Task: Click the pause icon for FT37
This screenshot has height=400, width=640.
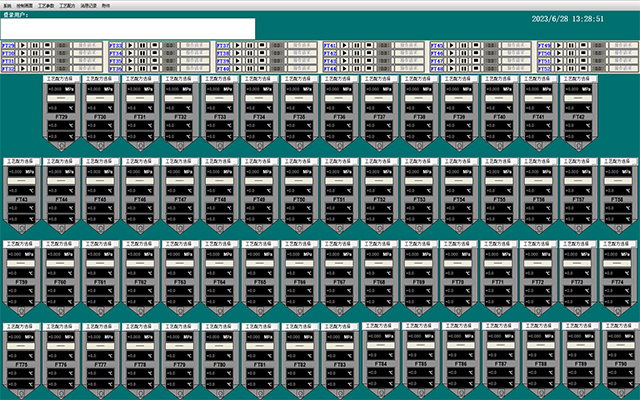Action: pos(250,45)
